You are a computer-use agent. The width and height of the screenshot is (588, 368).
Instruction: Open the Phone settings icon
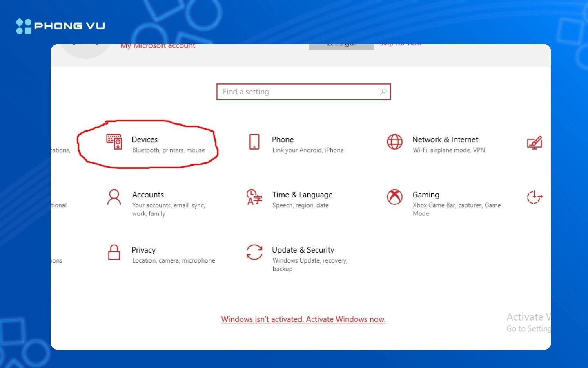(254, 141)
